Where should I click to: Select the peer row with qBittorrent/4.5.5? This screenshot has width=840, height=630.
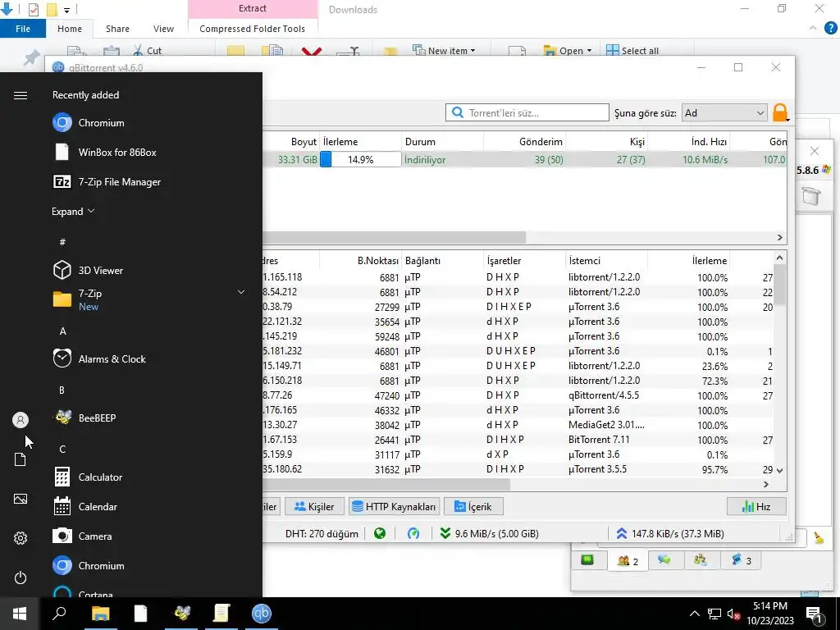pos(518,395)
